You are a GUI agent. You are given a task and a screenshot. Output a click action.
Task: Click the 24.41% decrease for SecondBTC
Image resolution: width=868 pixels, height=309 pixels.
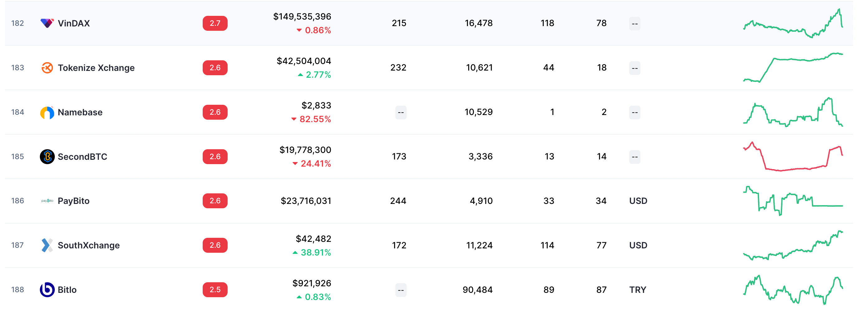click(x=312, y=164)
